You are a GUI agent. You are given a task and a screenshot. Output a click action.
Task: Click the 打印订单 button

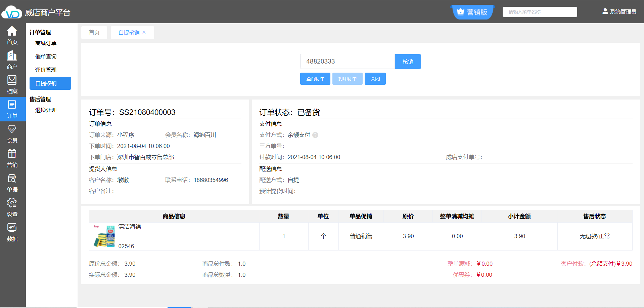coord(347,79)
